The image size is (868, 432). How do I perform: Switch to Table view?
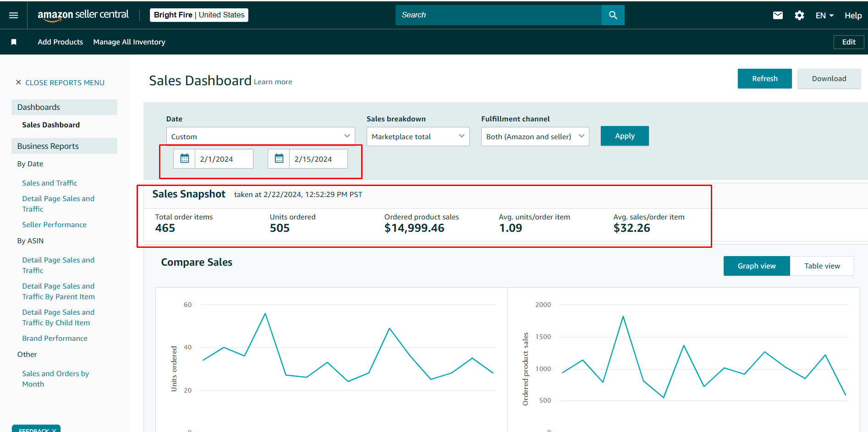[x=822, y=266]
